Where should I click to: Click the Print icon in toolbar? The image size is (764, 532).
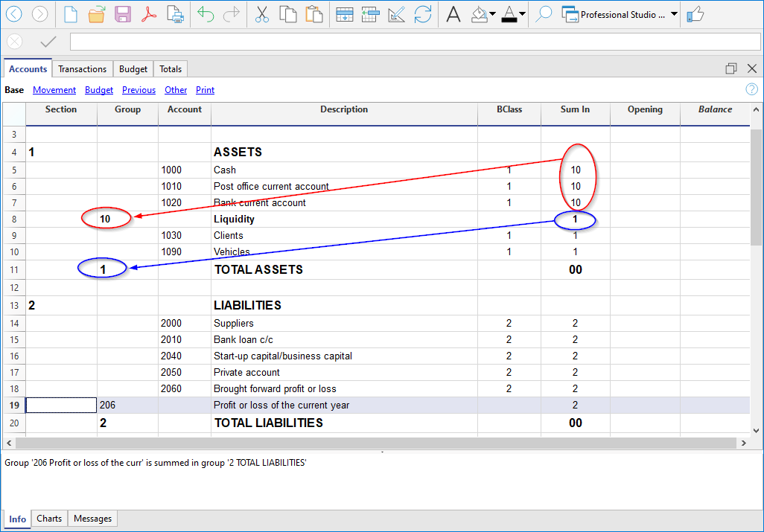pyautogui.click(x=175, y=14)
